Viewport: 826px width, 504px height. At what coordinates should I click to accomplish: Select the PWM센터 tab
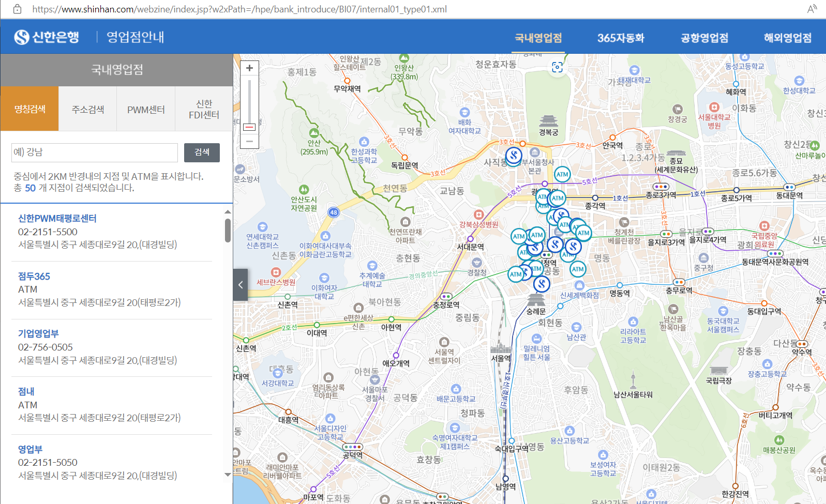coord(146,109)
